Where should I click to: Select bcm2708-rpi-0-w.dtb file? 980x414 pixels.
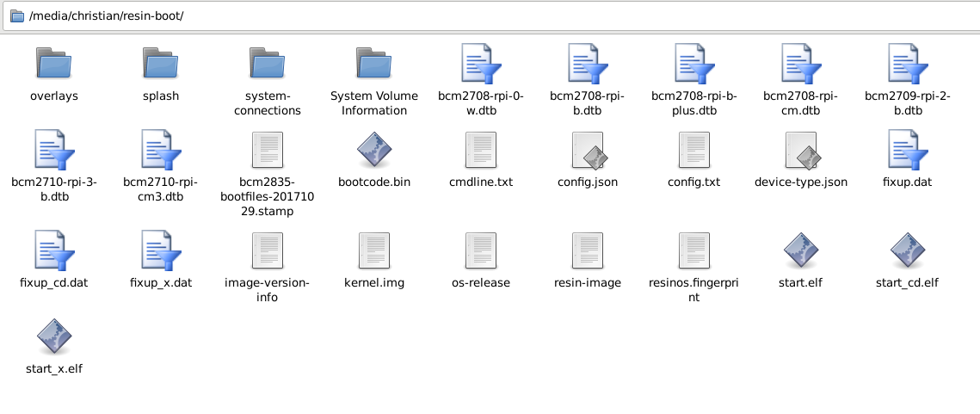point(481,79)
